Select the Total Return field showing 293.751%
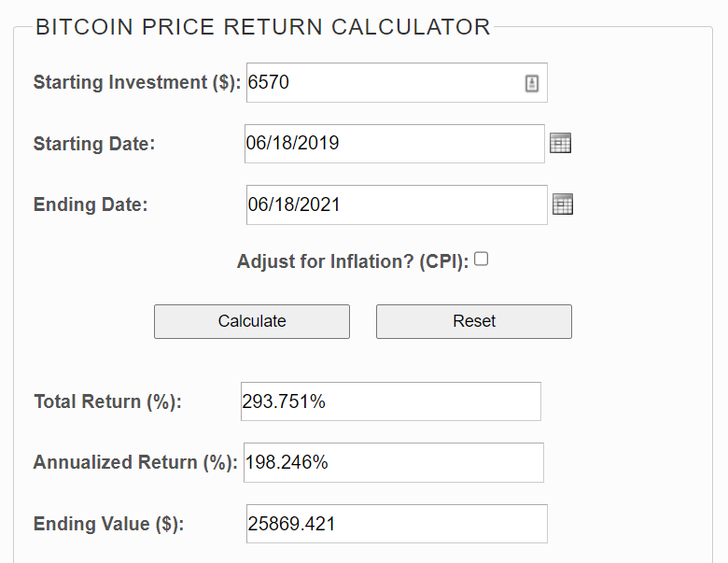 pyautogui.click(x=391, y=401)
